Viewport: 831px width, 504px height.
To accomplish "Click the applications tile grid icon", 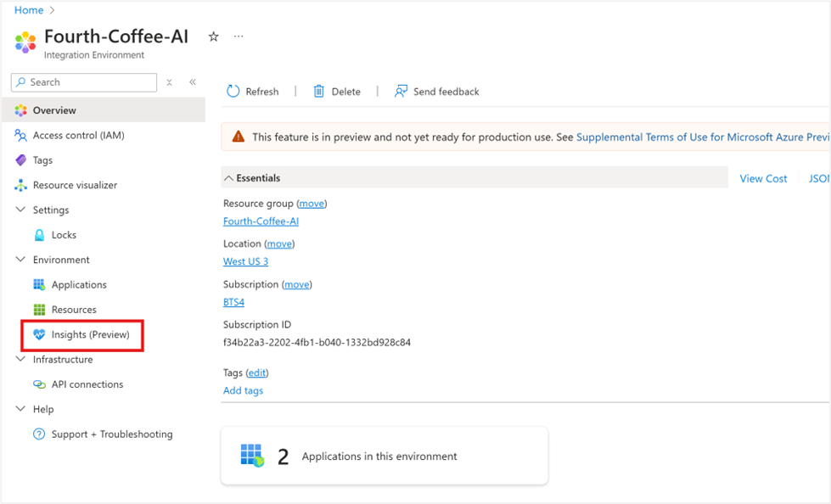I will tap(252, 456).
